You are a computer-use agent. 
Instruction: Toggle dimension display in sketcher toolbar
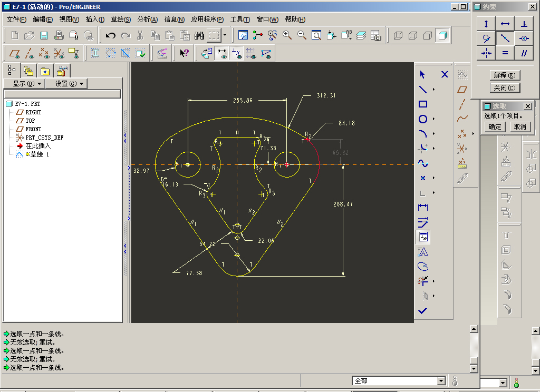pyautogui.click(x=222, y=53)
